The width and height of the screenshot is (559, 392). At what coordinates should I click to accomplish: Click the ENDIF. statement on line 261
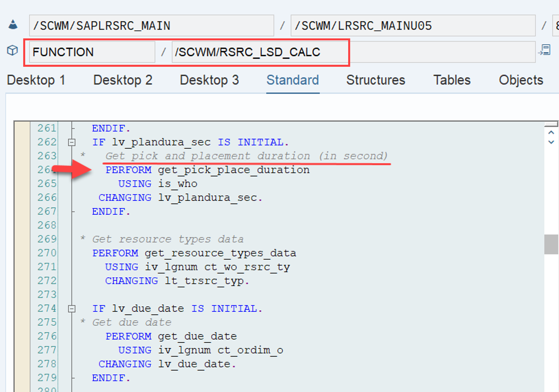(x=111, y=128)
